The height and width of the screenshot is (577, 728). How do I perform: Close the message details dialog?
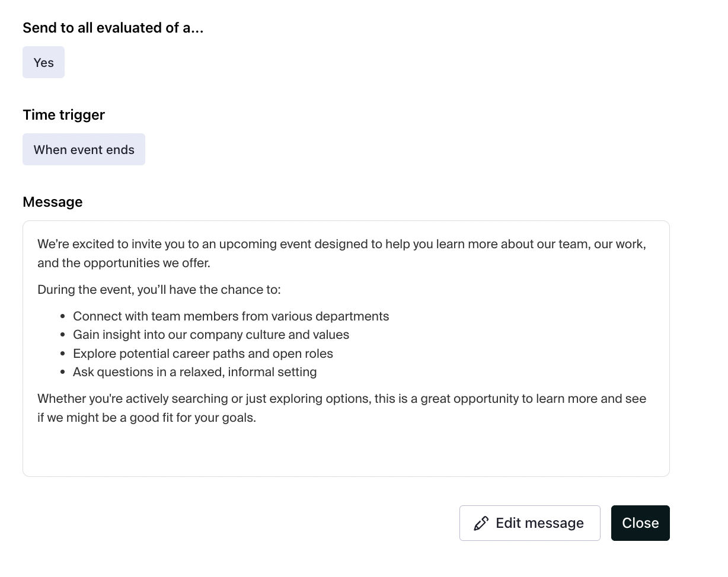click(640, 523)
